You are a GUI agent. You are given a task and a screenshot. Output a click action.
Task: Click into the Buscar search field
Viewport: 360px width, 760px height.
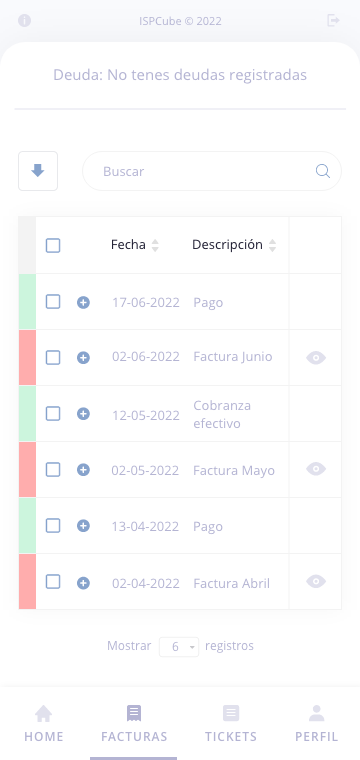pos(212,171)
